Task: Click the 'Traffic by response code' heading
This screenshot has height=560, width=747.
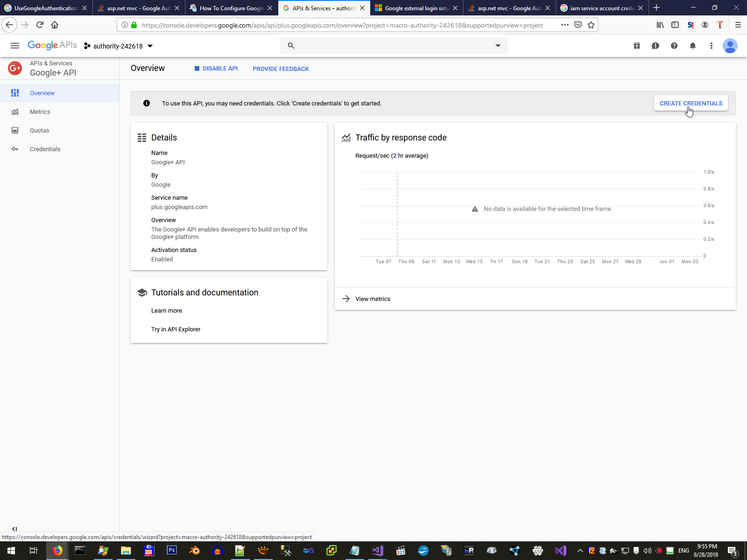Action: click(x=401, y=138)
